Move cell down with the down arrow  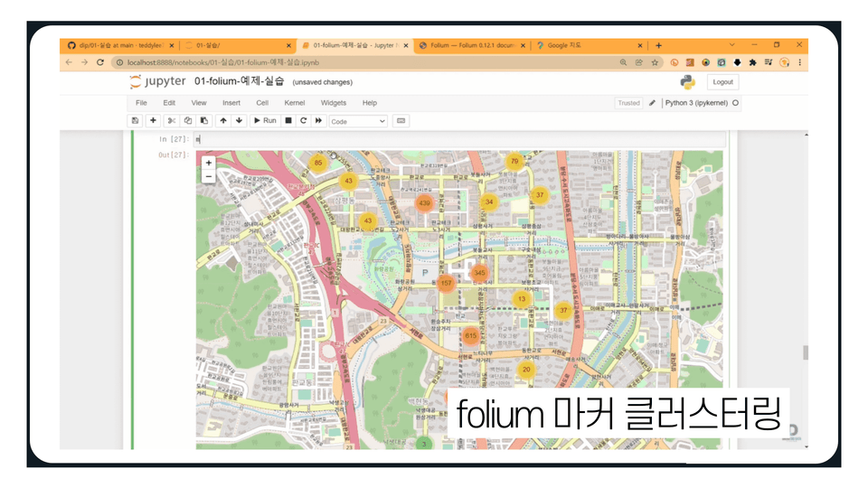point(239,120)
